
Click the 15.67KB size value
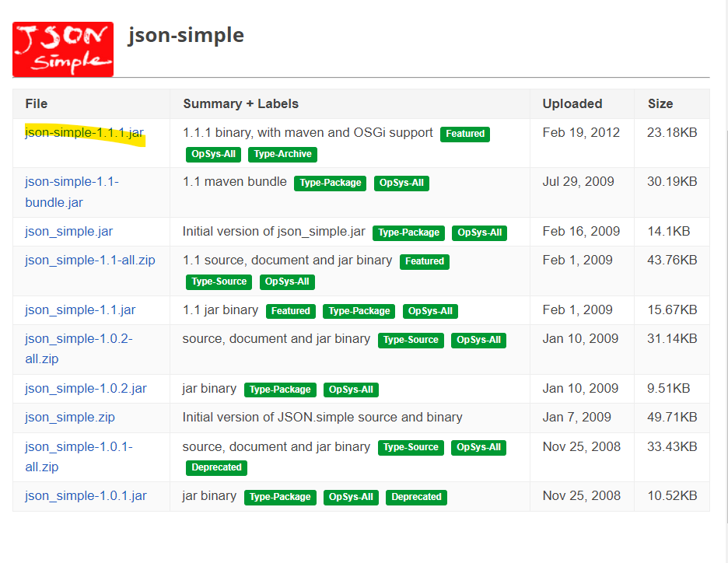tap(672, 309)
